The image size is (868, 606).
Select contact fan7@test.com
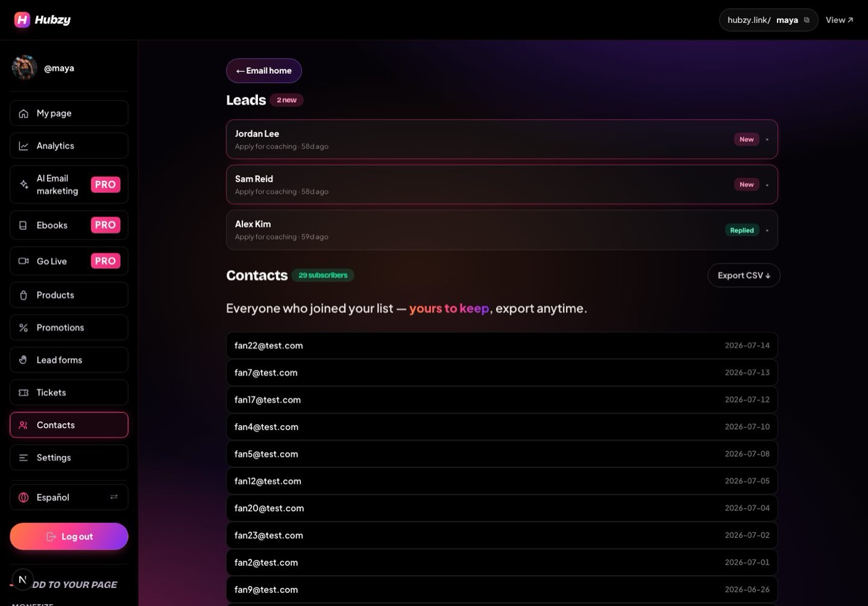[502, 372]
